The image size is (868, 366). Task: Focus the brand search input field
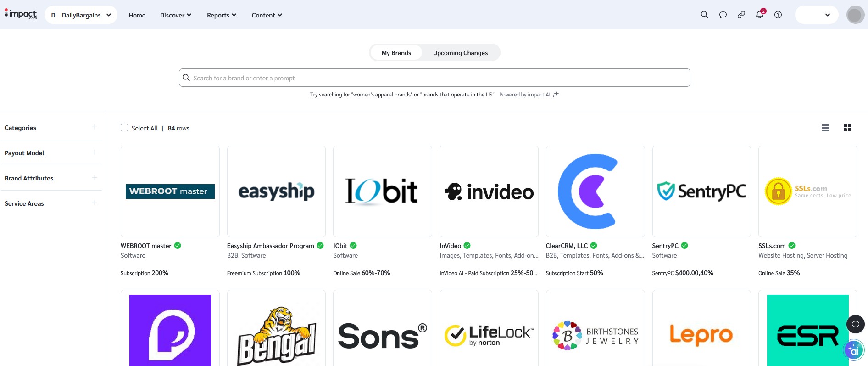[x=434, y=78]
